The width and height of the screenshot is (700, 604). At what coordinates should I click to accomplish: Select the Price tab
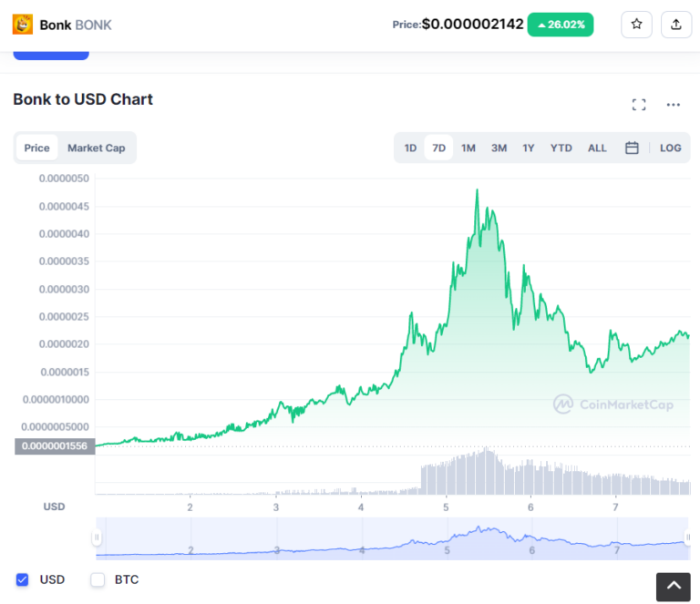pyautogui.click(x=37, y=148)
